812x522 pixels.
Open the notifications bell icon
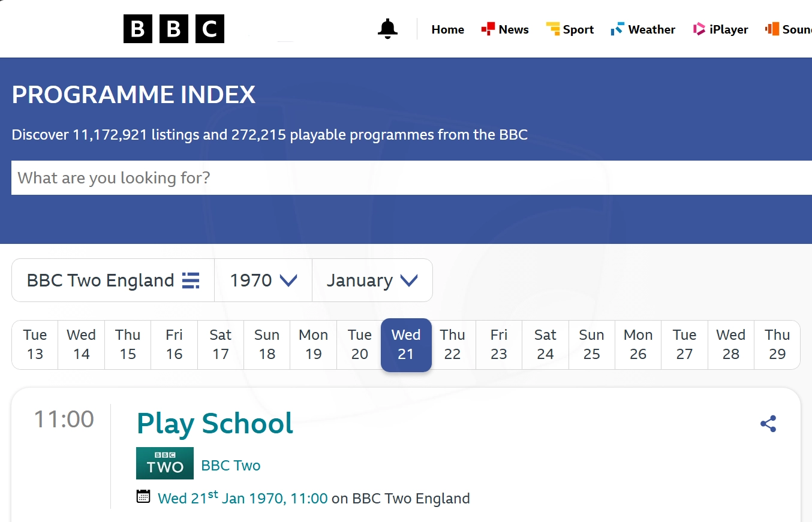pyautogui.click(x=387, y=29)
